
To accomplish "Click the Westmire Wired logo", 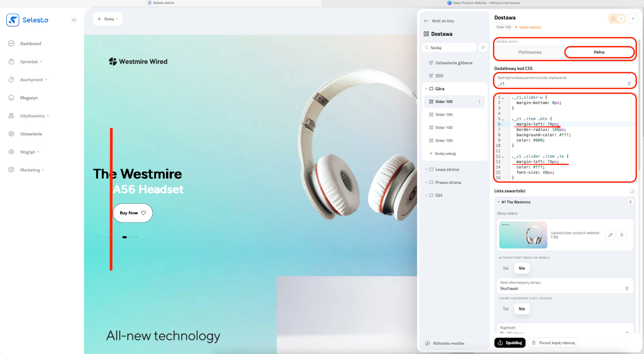I will [138, 61].
